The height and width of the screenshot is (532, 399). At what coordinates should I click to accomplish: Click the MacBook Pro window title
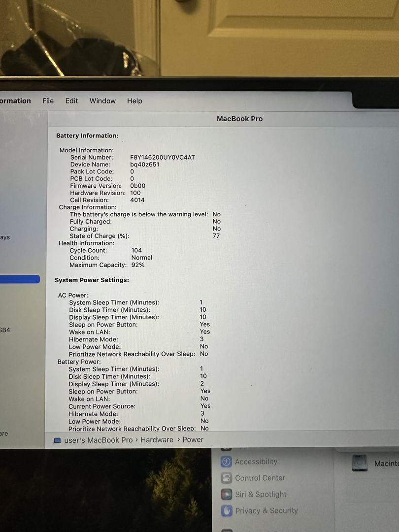pyautogui.click(x=239, y=119)
